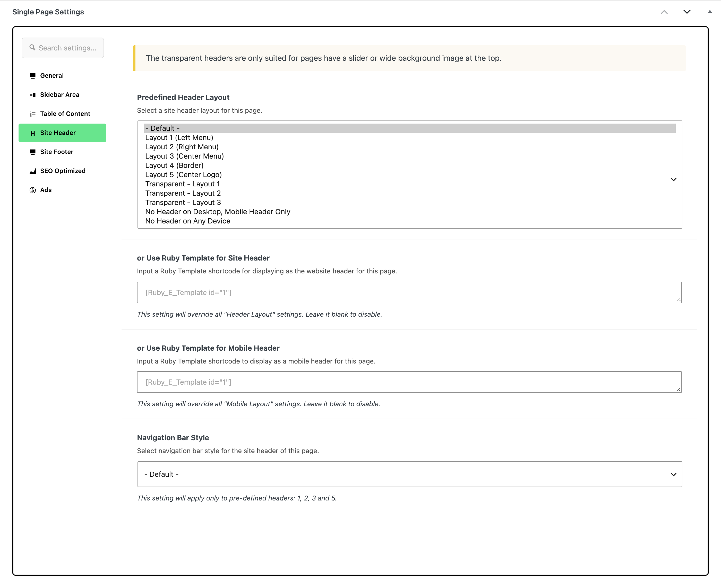
Task: Select Layout 2 (Right Menu) option
Action: (410, 147)
